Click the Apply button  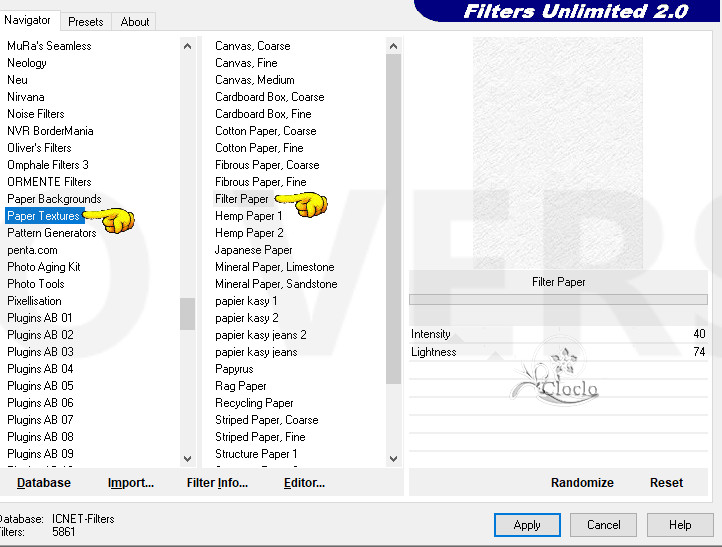527,525
